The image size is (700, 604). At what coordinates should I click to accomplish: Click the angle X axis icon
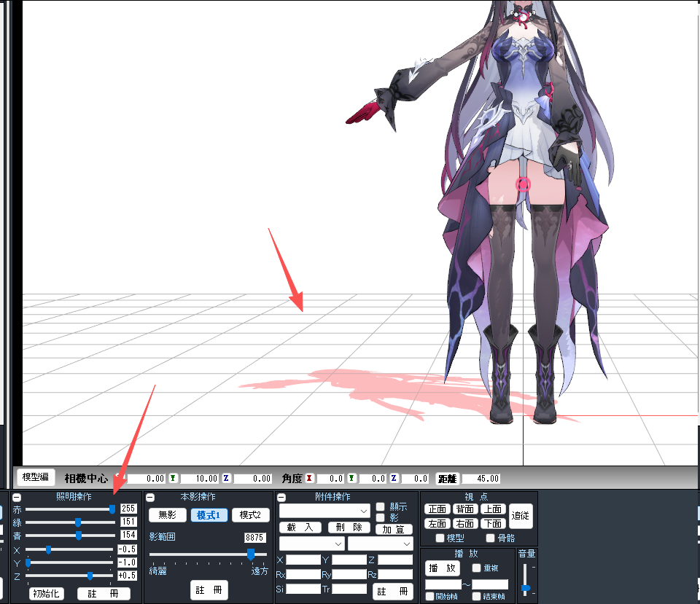click(309, 478)
